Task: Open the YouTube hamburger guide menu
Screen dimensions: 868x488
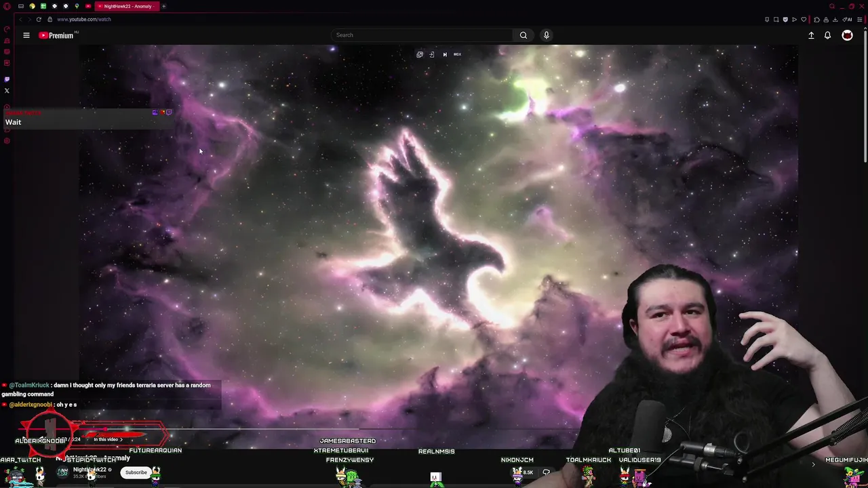Action: click(x=26, y=35)
